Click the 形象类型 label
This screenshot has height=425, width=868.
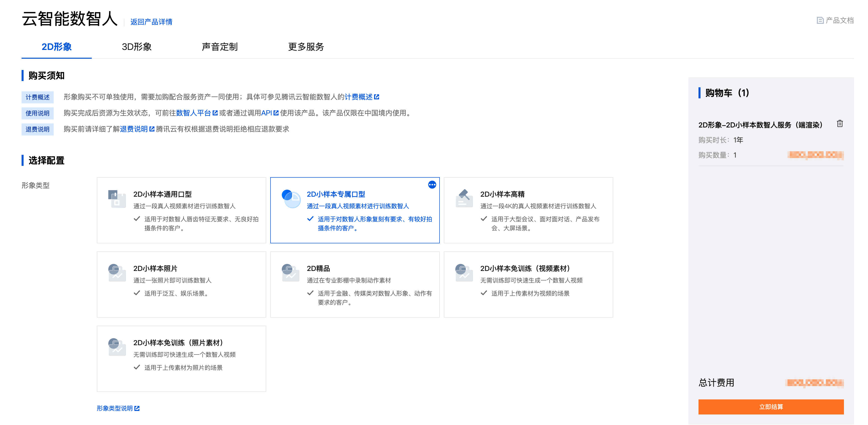click(35, 185)
